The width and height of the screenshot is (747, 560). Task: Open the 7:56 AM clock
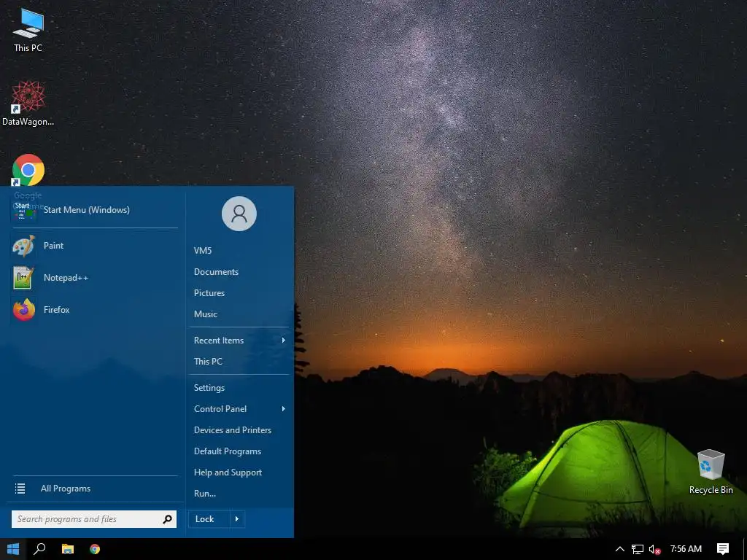(686, 549)
